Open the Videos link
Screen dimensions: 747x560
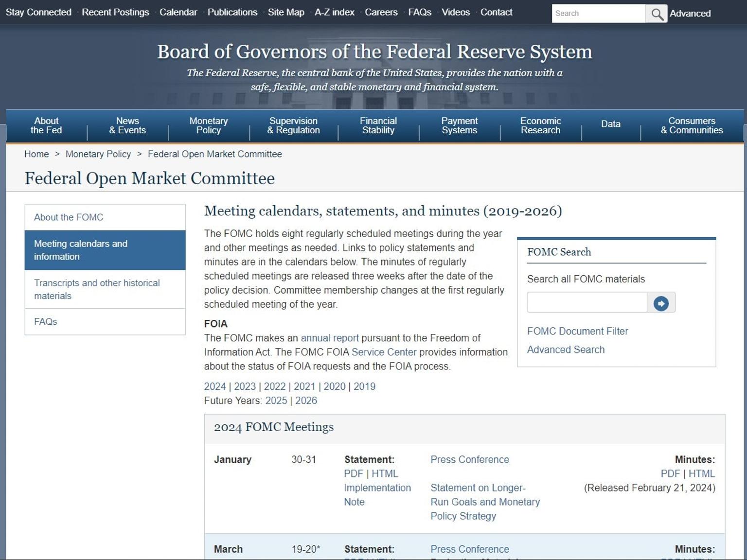coord(456,12)
